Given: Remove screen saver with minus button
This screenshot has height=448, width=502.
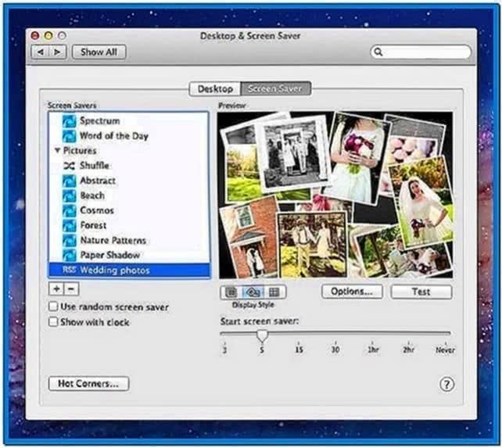Looking at the screenshot, I should 71,289.
